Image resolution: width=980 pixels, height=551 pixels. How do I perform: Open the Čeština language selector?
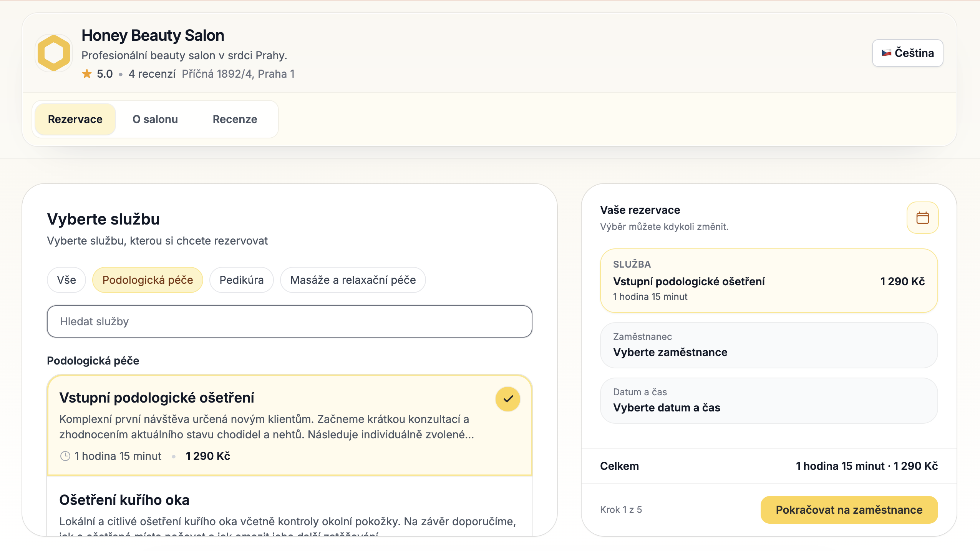click(x=907, y=53)
